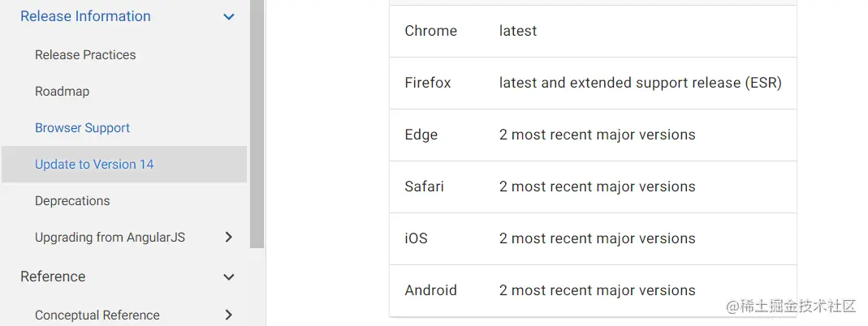Image resolution: width=868 pixels, height=326 pixels.
Task: Expand the Conceptual Reference arrow
Action: 229,315
